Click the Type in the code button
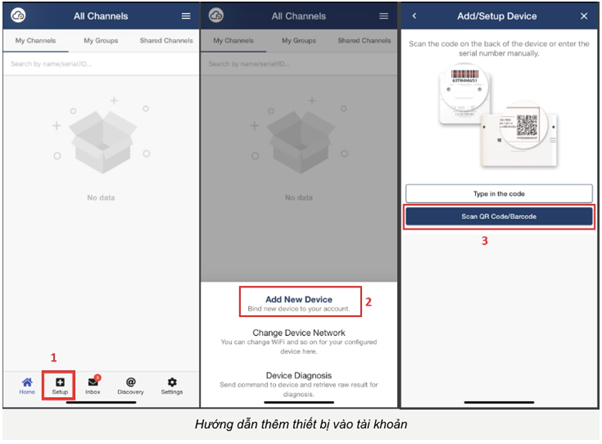Screen dimensions: 602x444 pyautogui.click(x=499, y=194)
